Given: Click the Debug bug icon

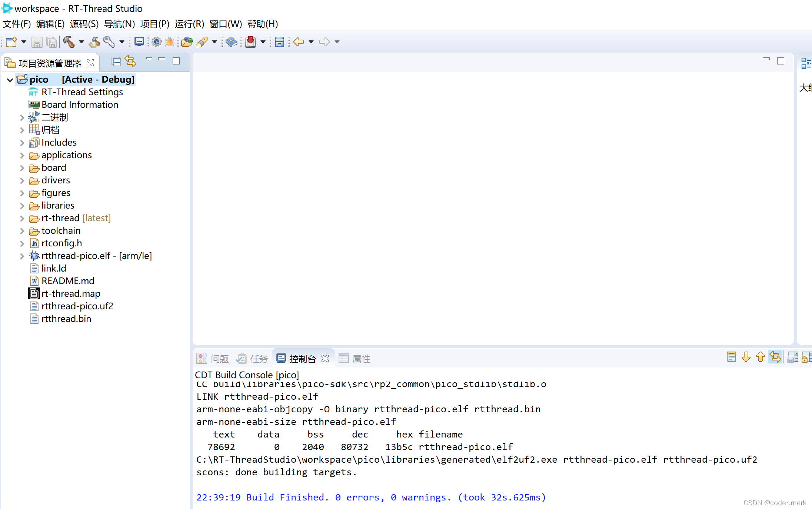Looking at the screenshot, I should click(x=170, y=42).
